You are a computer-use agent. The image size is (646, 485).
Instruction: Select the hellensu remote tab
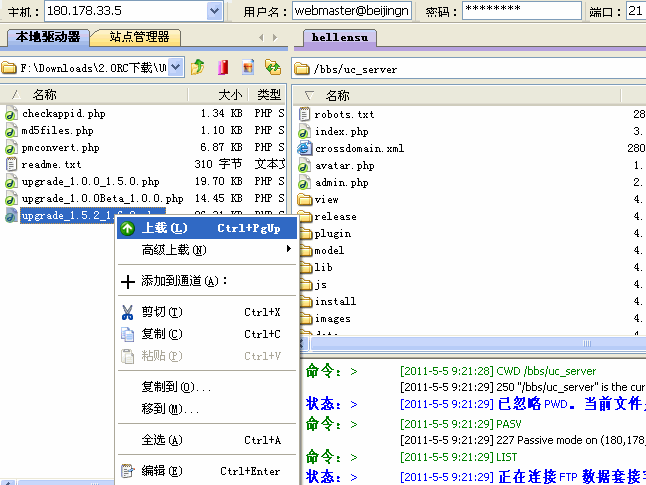point(340,37)
